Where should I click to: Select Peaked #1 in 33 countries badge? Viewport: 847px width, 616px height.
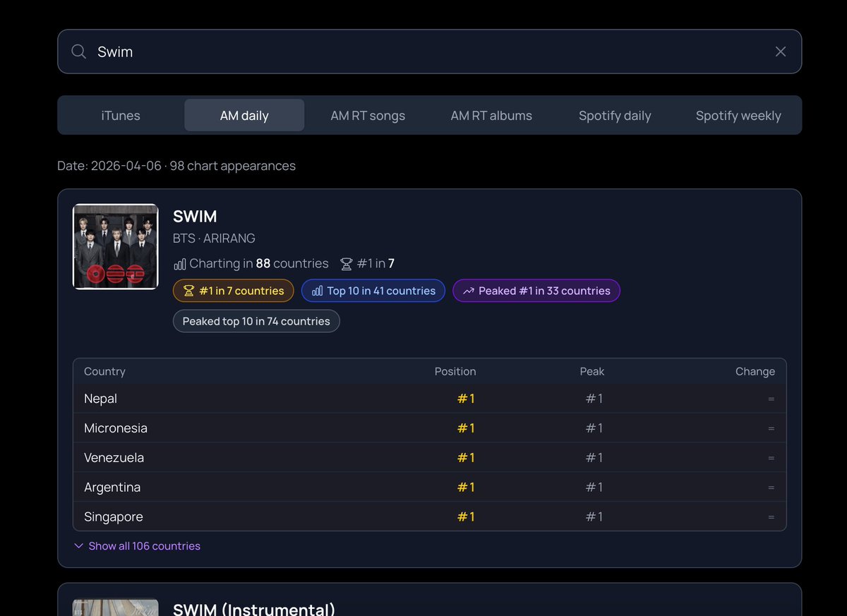[x=536, y=291]
